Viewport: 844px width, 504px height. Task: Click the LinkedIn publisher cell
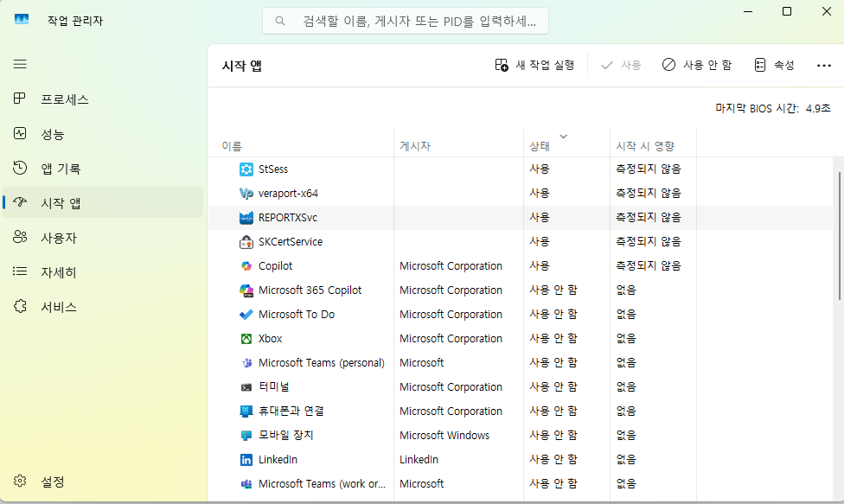[419, 460]
